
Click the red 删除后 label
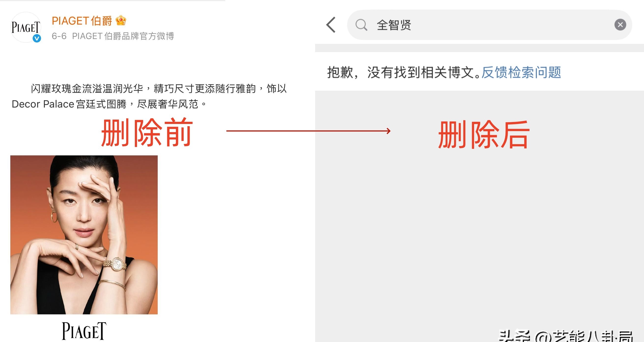coord(484,134)
